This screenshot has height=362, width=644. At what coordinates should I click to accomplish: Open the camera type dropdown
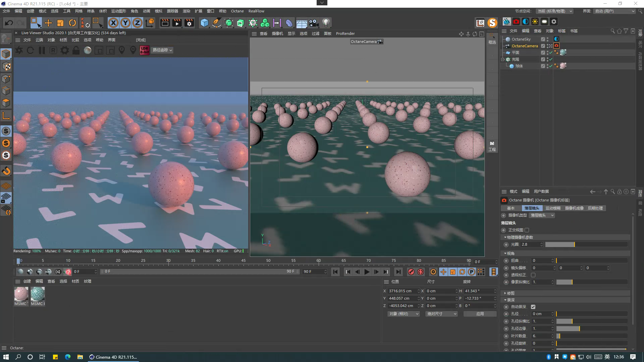542,215
